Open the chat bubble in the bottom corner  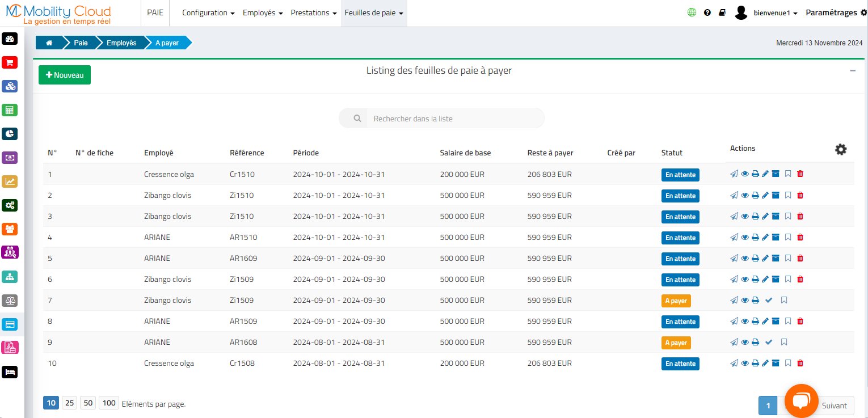[x=801, y=400]
